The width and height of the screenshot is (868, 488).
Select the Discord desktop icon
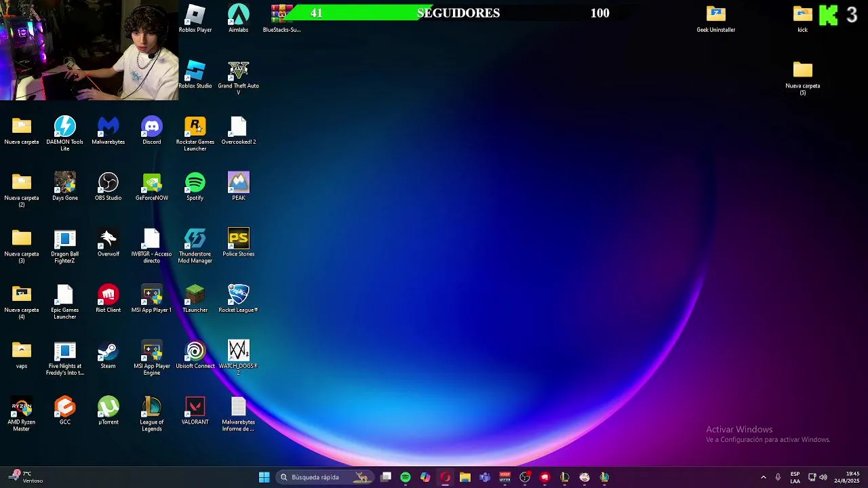[x=152, y=131]
